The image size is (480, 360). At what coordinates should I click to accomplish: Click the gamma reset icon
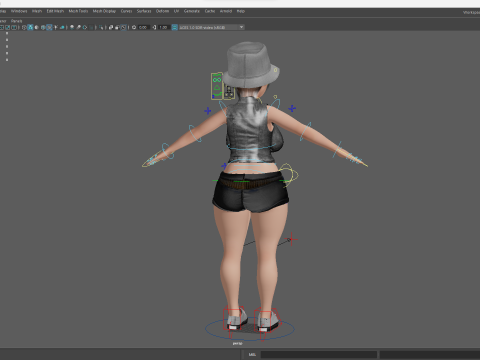[154, 27]
